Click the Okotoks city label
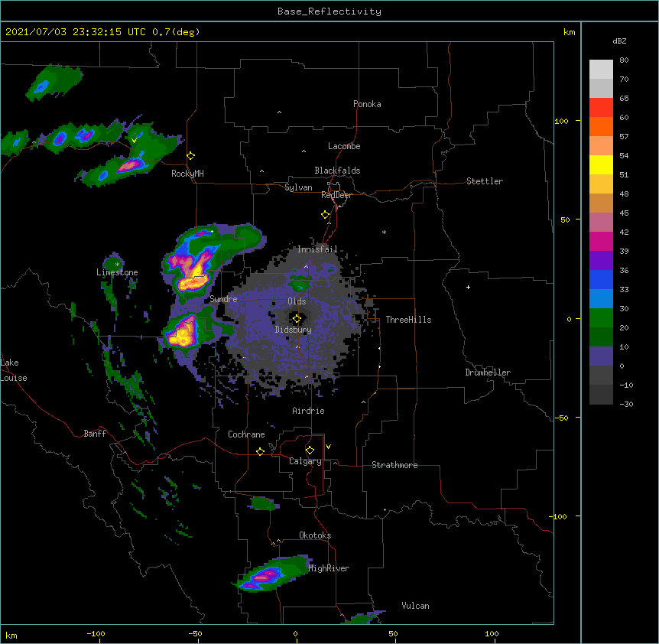The image size is (659, 644). [x=315, y=535]
